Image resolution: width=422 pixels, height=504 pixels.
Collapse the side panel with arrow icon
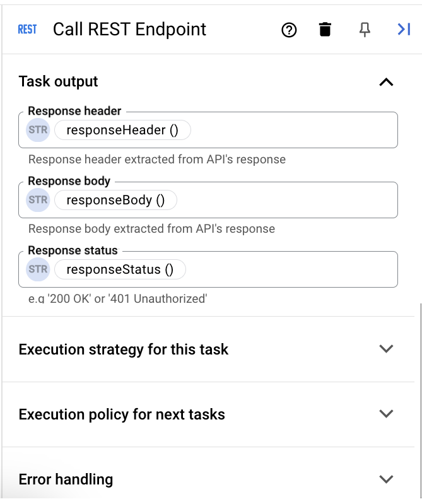click(404, 29)
